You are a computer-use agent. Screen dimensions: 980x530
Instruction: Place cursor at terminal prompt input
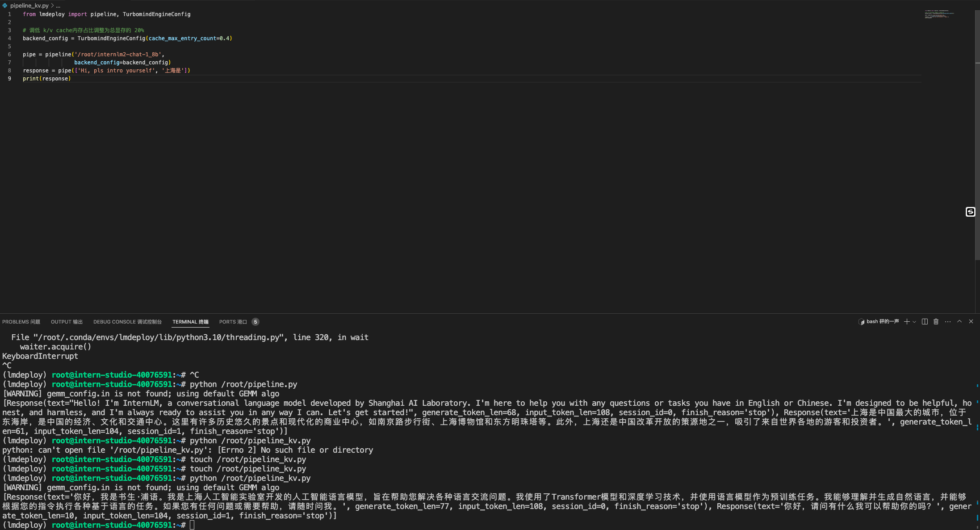[192, 525]
